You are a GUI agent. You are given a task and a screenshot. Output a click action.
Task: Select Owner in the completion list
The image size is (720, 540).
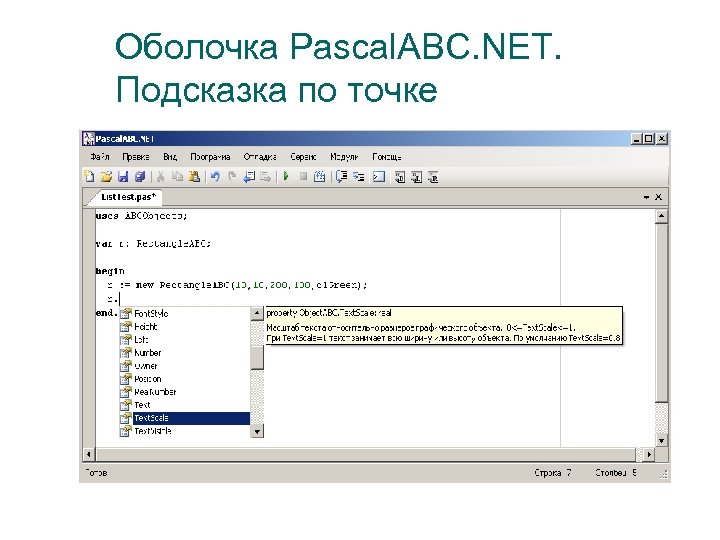coord(185,366)
